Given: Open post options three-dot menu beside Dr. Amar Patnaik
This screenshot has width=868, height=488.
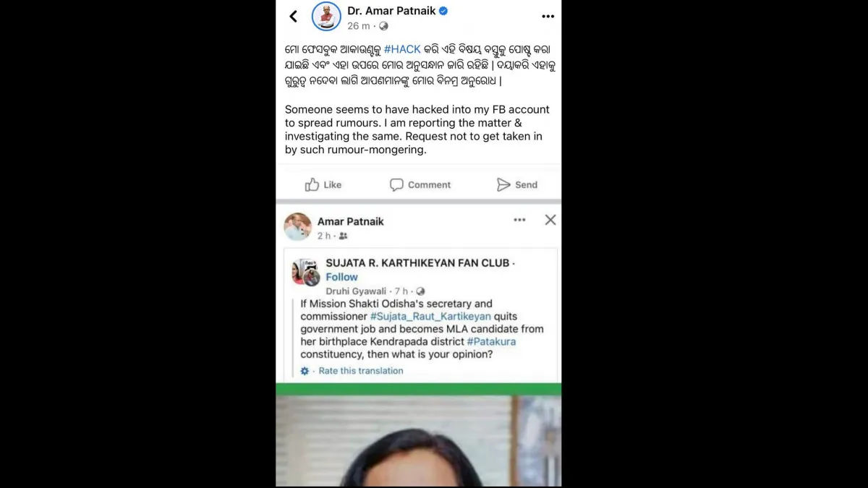Looking at the screenshot, I should click(548, 16).
